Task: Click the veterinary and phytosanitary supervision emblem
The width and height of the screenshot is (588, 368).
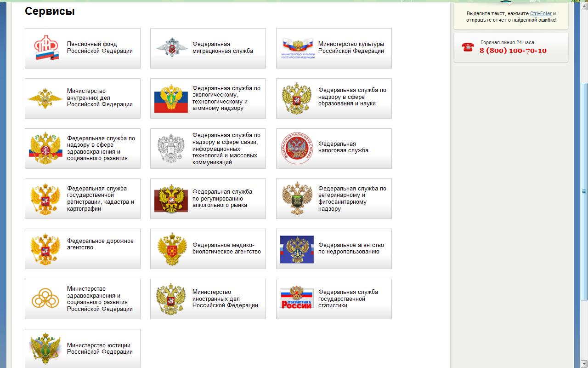Action: point(297,199)
